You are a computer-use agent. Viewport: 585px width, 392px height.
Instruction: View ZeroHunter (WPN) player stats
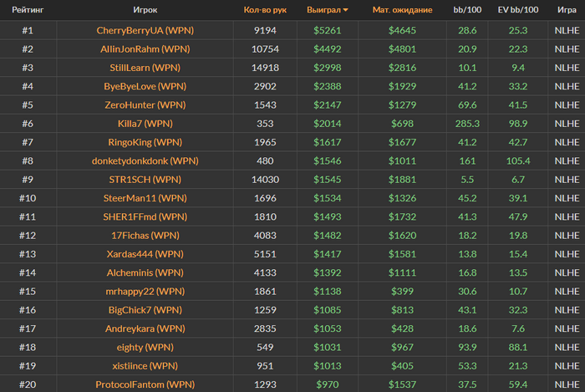(145, 104)
